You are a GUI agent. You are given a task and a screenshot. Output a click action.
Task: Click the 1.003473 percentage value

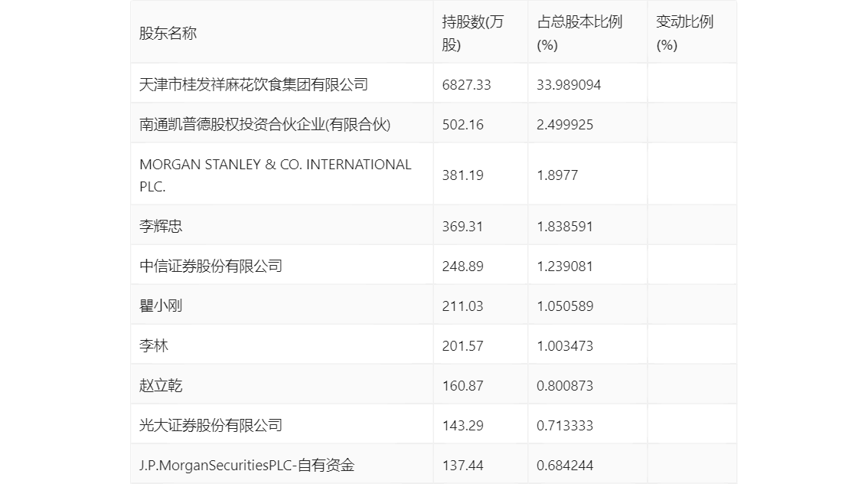point(565,346)
